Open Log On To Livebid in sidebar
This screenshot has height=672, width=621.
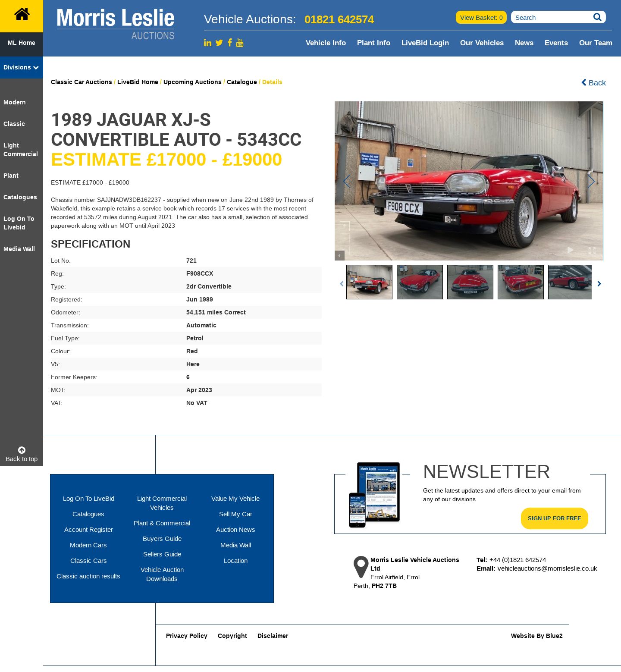click(19, 223)
